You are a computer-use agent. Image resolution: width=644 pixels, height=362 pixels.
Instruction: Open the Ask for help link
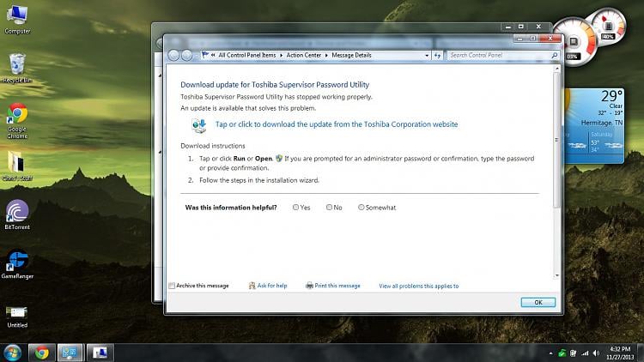pos(272,286)
